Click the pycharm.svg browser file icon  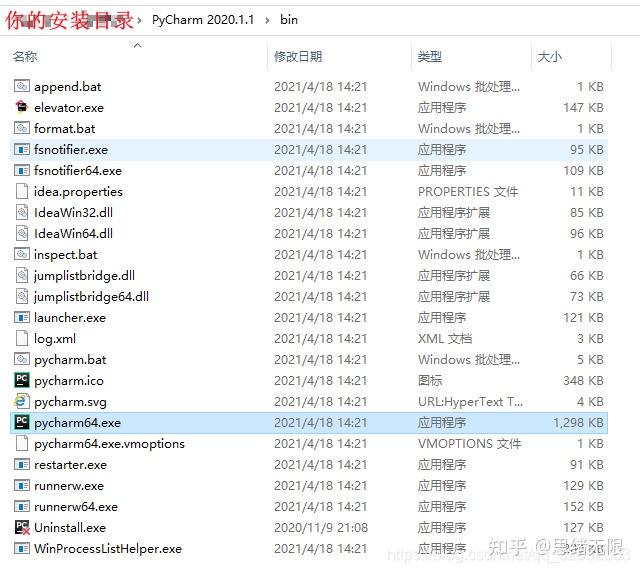[x=22, y=402]
